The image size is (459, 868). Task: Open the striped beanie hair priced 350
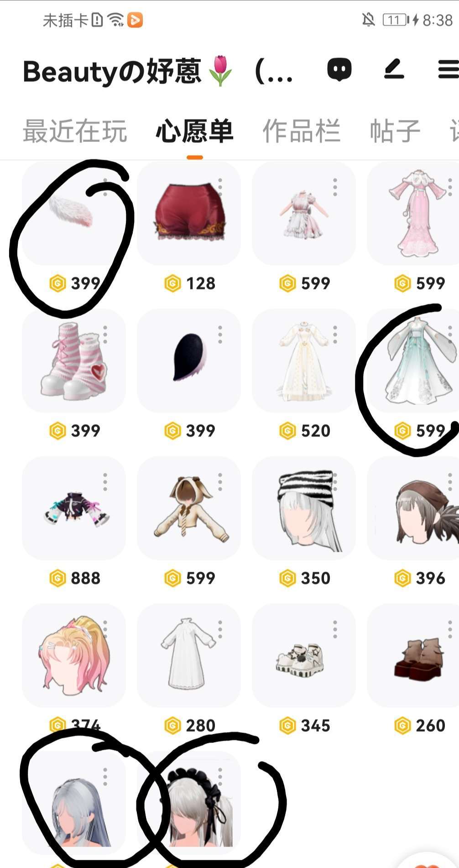point(304,508)
